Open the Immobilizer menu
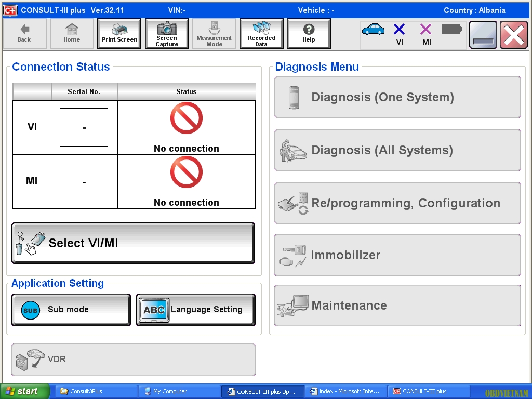Viewport: 532px width, 399px height. (x=397, y=255)
